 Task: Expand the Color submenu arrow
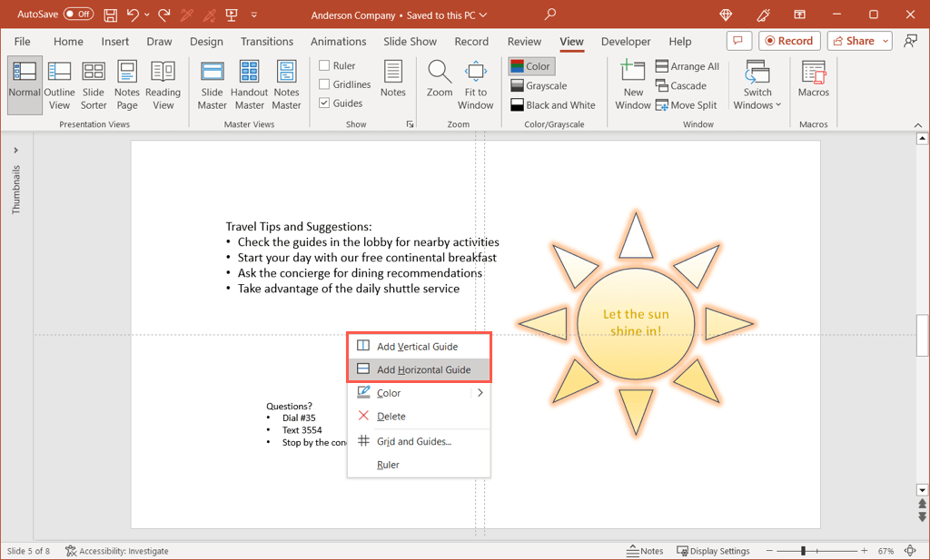[x=480, y=393]
